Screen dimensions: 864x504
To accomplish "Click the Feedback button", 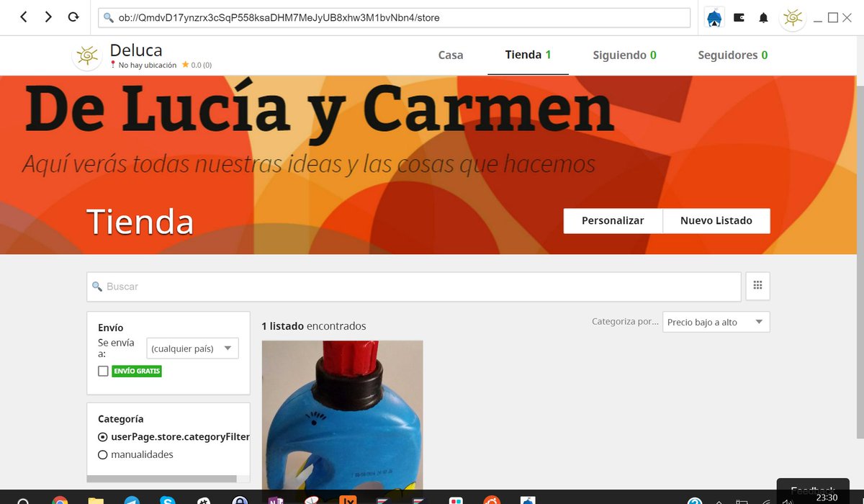I will click(x=813, y=490).
